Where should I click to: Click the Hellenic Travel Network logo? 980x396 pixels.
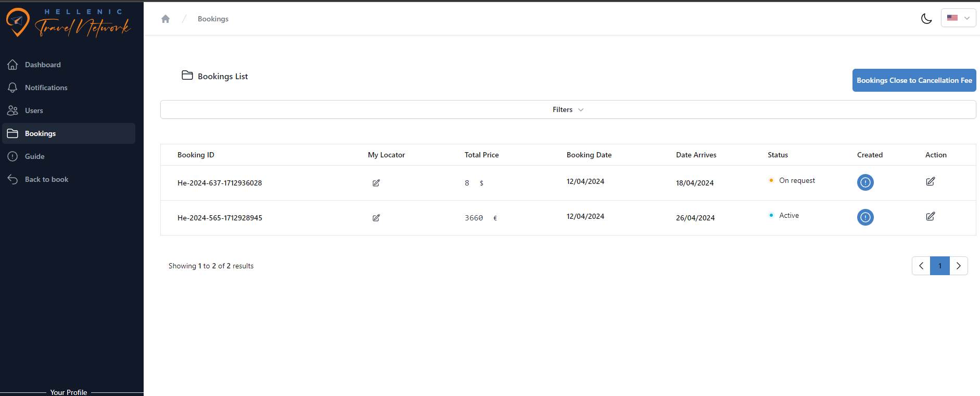point(68,23)
